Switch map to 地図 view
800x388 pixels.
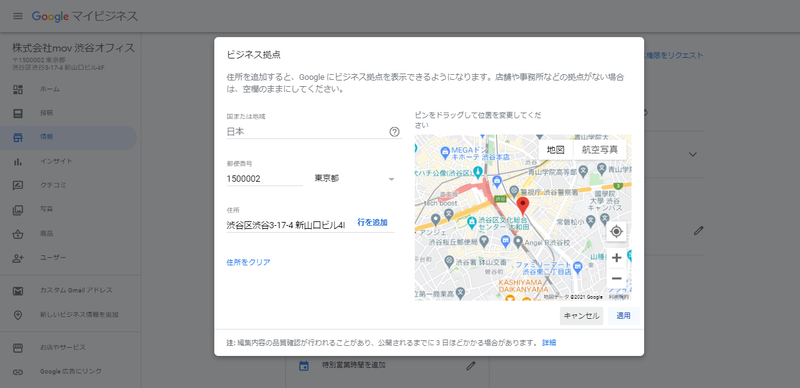556,150
